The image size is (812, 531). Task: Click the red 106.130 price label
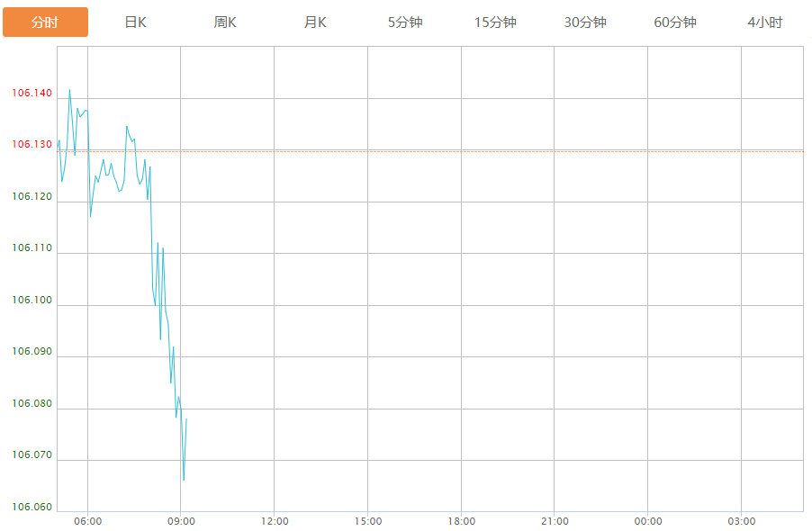click(32, 144)
